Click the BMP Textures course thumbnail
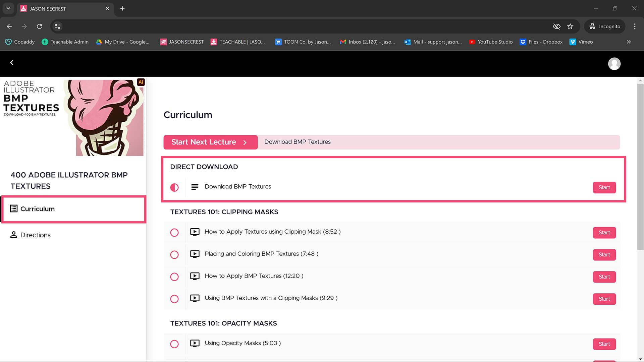The image size is (644, 362). click(73, 117)
